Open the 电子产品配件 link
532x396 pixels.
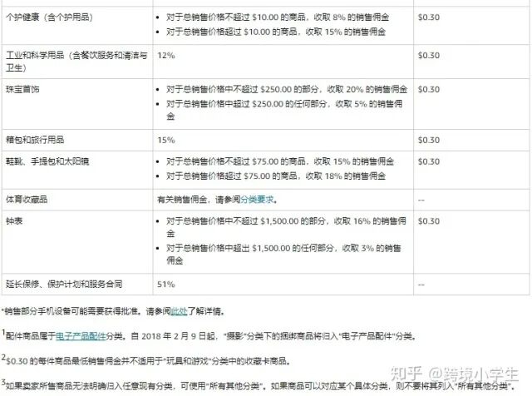point(81,336)
